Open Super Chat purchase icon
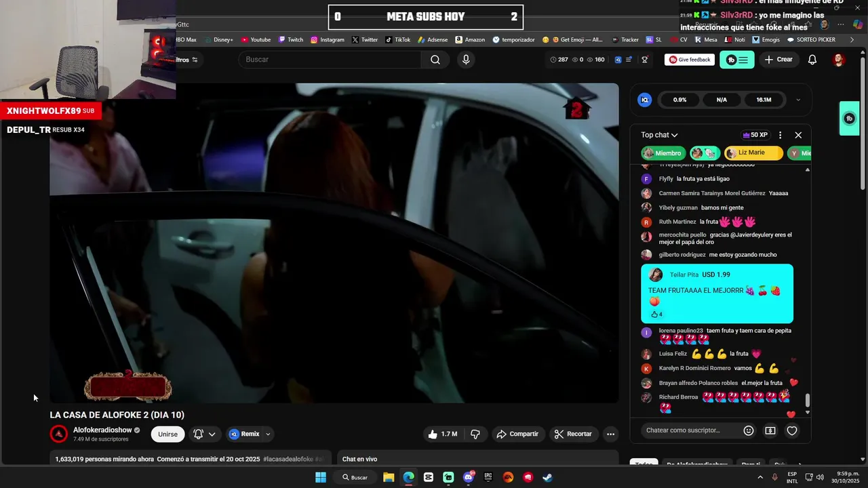This screenshot has height=488, width=868. point(770,430)
